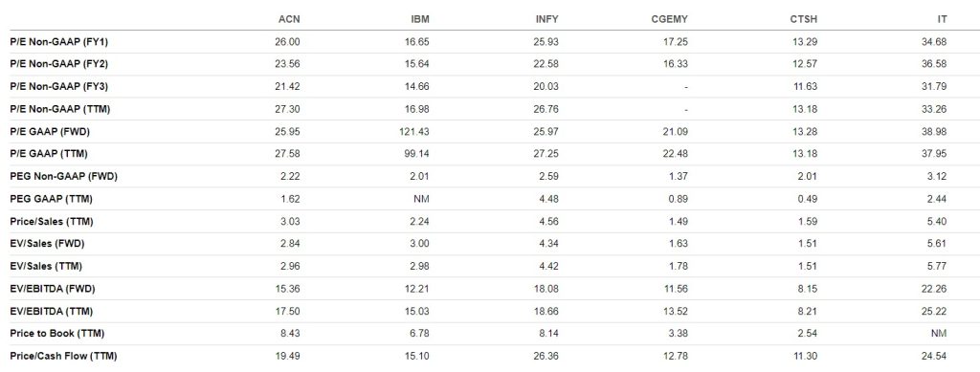Click IBM's 121.43 P/E GAAP value
Screen dimensions: 980x372
[414, 132]
